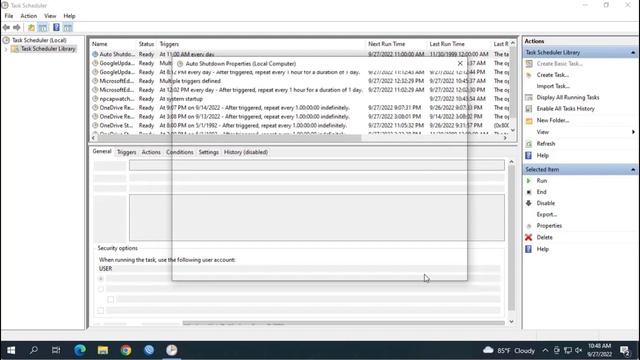Click the End icon under Selected Item

click(529, 192)
